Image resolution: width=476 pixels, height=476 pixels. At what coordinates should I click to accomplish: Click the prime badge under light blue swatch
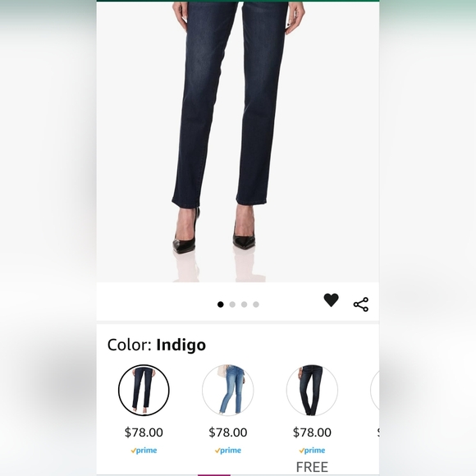(x=227, y=451)
